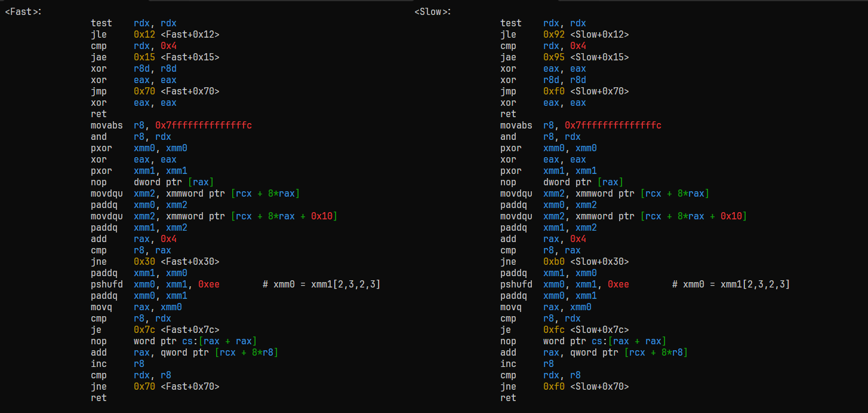Select 'jmp 0xf0 <Slow+0x70>' line

565,91
